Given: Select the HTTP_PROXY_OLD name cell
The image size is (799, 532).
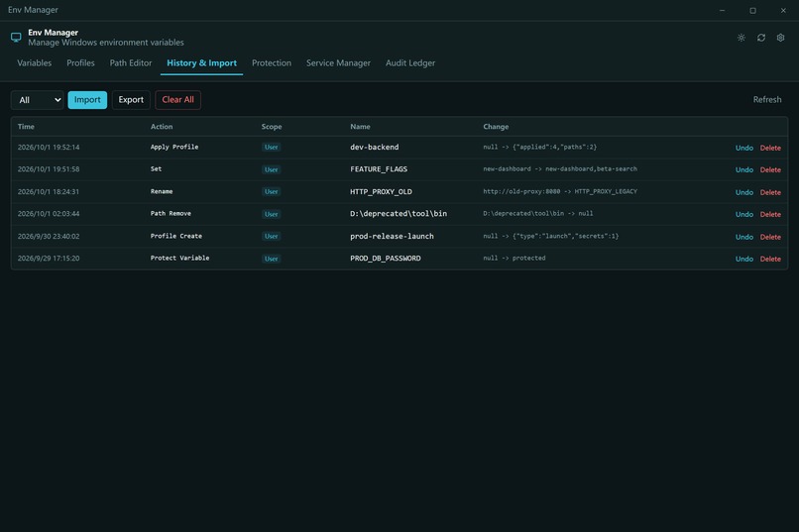Looking at the screenshot, I should point(381,191).
